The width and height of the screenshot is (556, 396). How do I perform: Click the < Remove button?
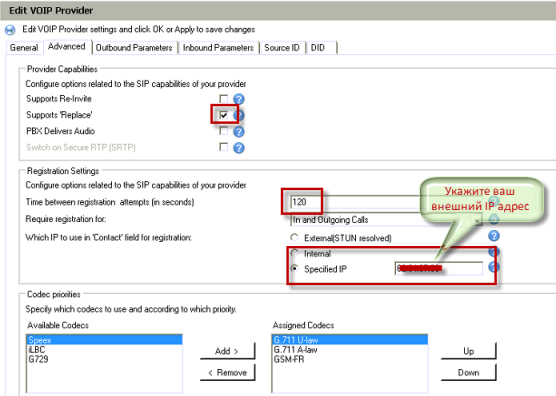click(x=227, y=373)
